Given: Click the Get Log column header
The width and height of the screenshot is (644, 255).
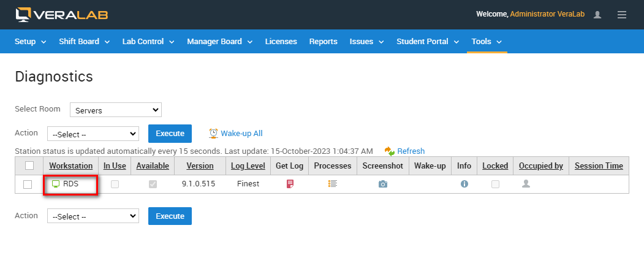Looking at the screenshot, I should (290, 166).
